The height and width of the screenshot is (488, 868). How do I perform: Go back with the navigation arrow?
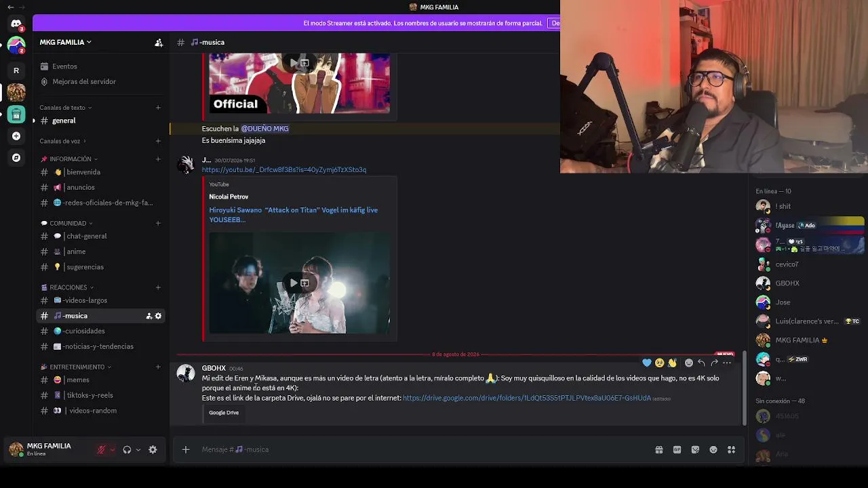coord(10,7)
